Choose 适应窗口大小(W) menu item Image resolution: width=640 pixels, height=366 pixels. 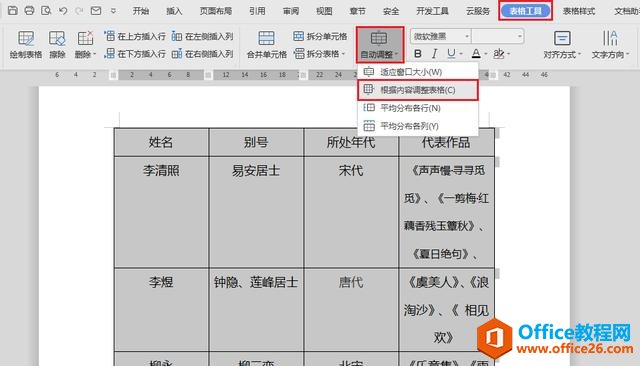coord(417,72)
